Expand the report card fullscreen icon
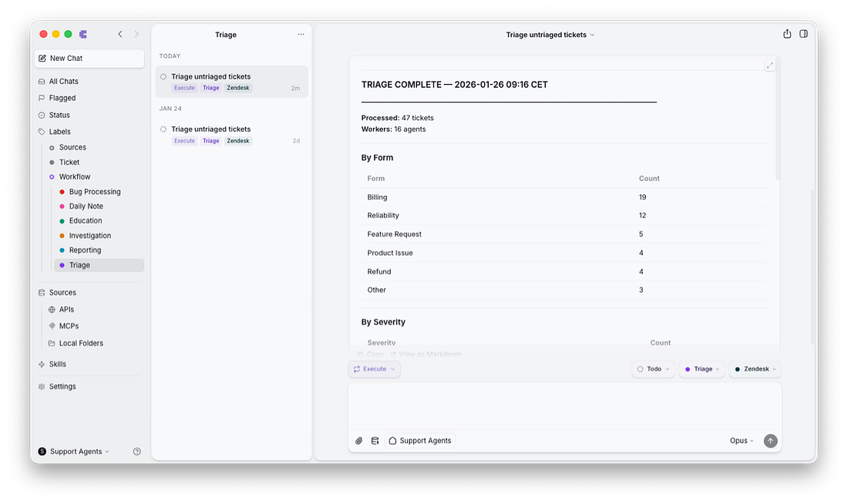The image size is (848, 504). pyautogui.click(x=769, y=66)
